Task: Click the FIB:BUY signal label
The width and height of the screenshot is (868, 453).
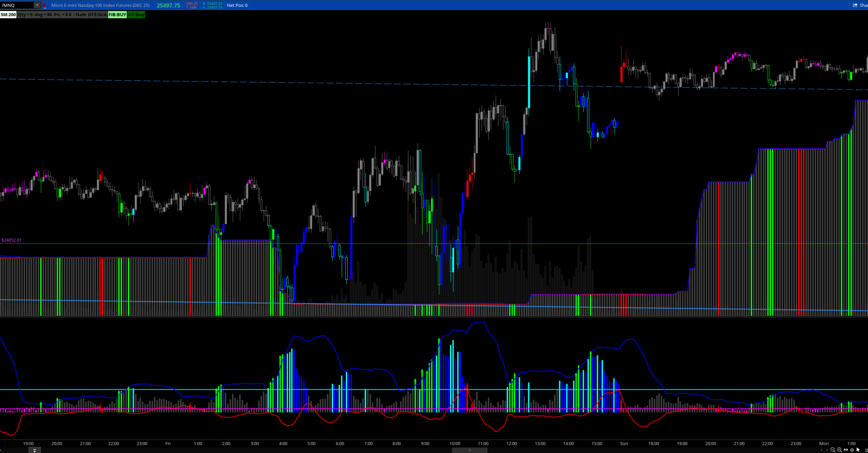Action: (x=117, y=15)
